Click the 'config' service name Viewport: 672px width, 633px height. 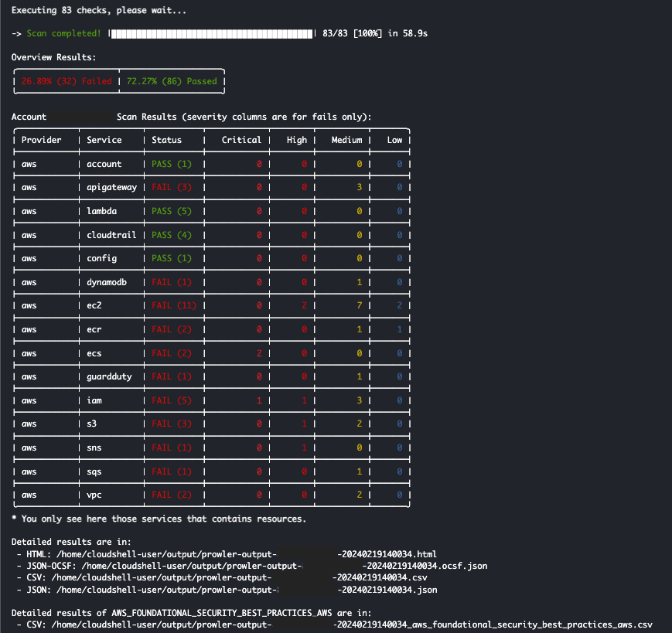click(x=101, y=259)
